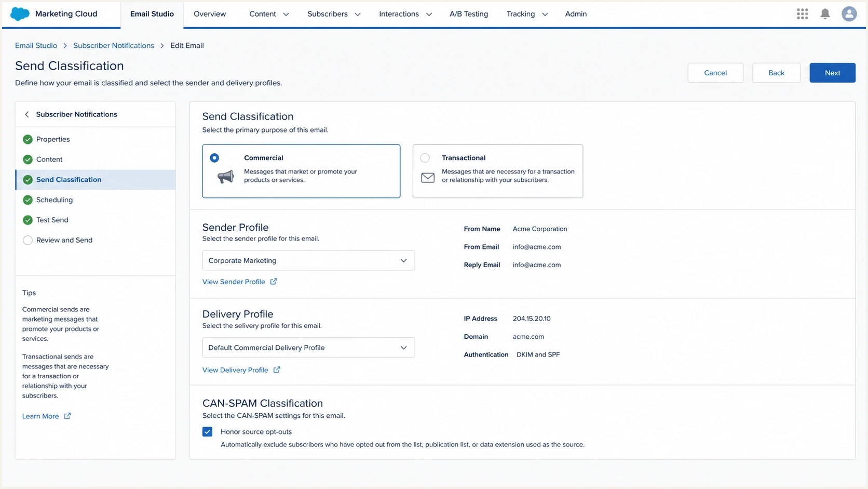Click the external-link icon next to View Sender Profile

click(274, 282)
